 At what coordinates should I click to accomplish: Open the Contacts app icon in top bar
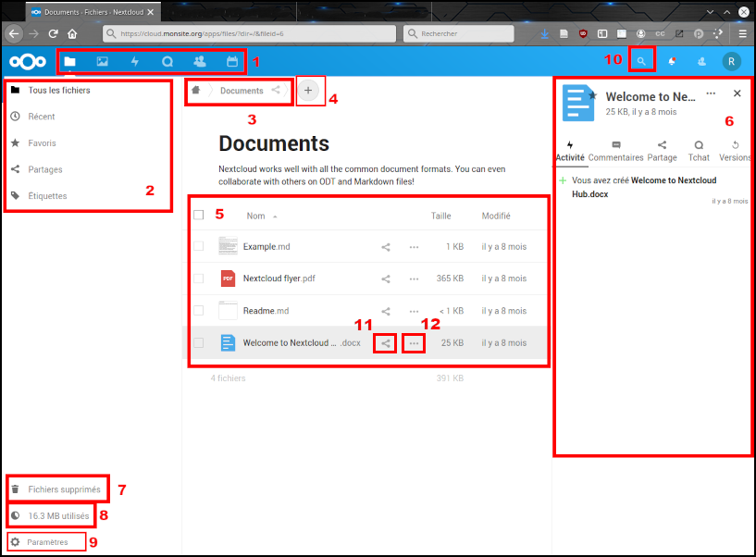pos(200,62)
